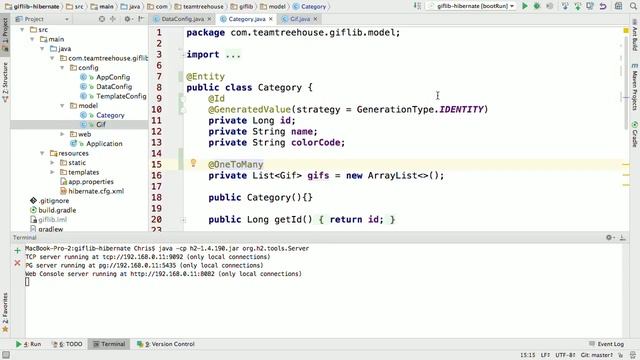Collapse the config package arrow
Viewport: 640px width, 360px height.
tap(62, 68)
